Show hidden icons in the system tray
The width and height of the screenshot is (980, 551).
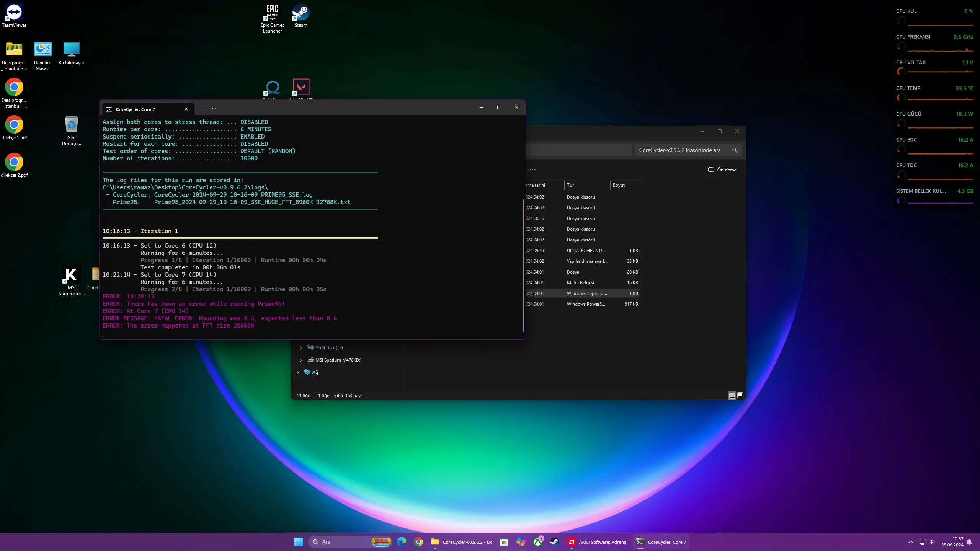(x=911, y=542)
